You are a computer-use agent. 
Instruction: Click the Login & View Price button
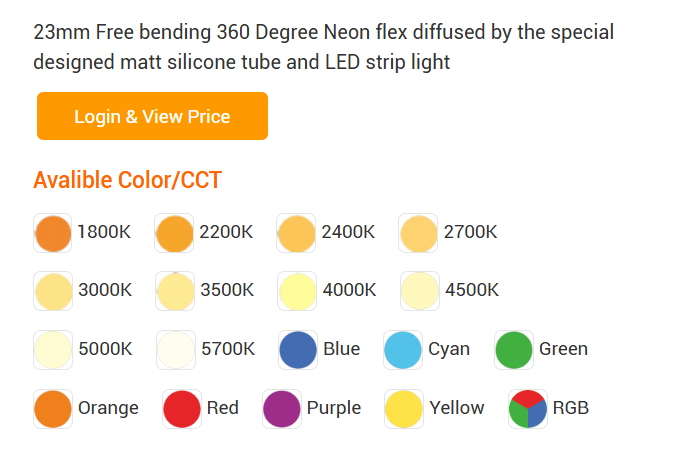(152, 116)
